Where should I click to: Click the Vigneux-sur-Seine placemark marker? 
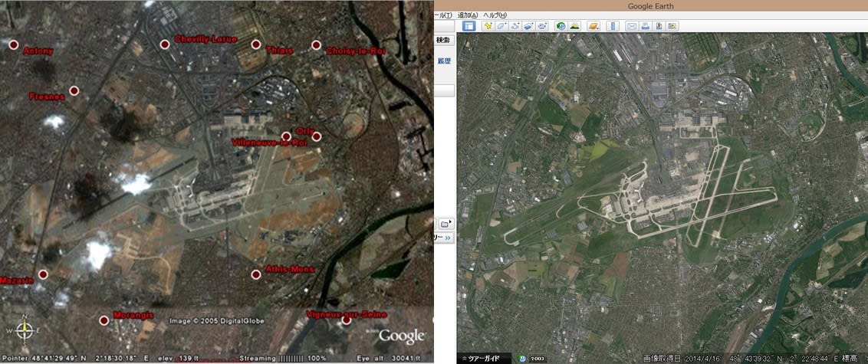[347, 320]
